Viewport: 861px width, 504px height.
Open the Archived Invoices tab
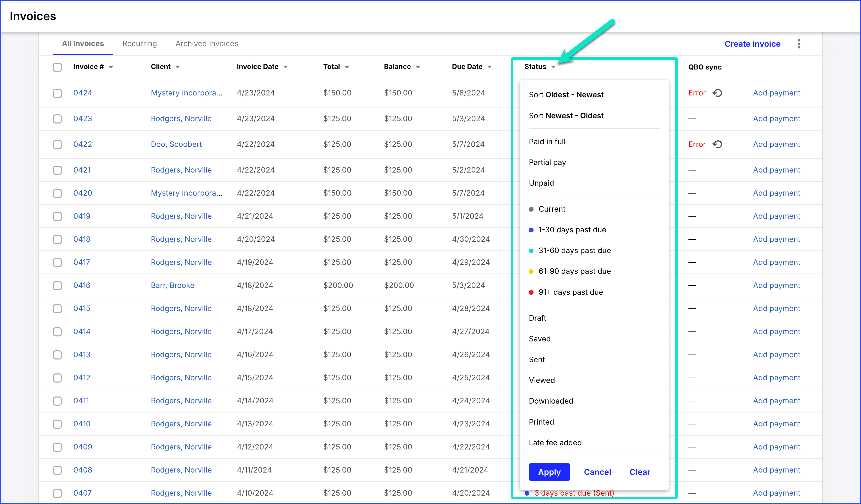pos(207,43)
